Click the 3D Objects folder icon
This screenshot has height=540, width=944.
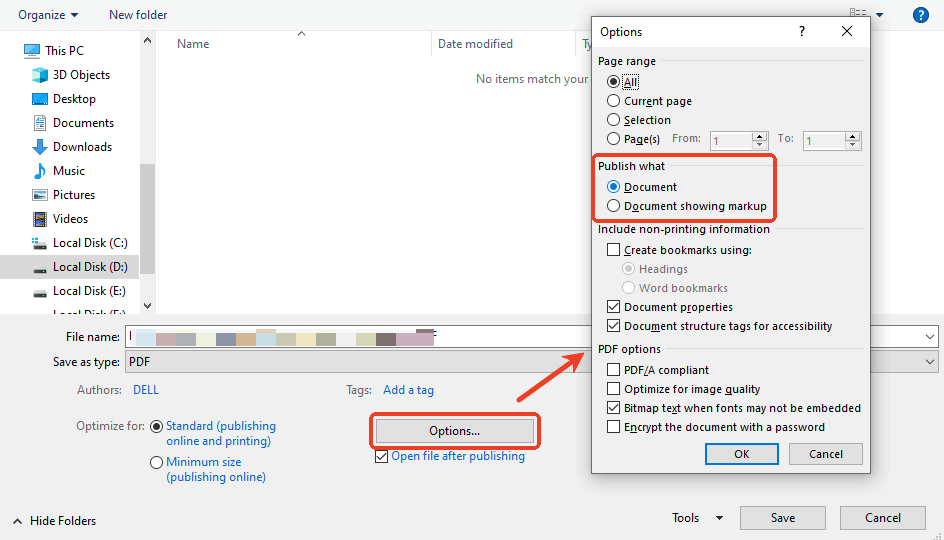tap(40, 75)
